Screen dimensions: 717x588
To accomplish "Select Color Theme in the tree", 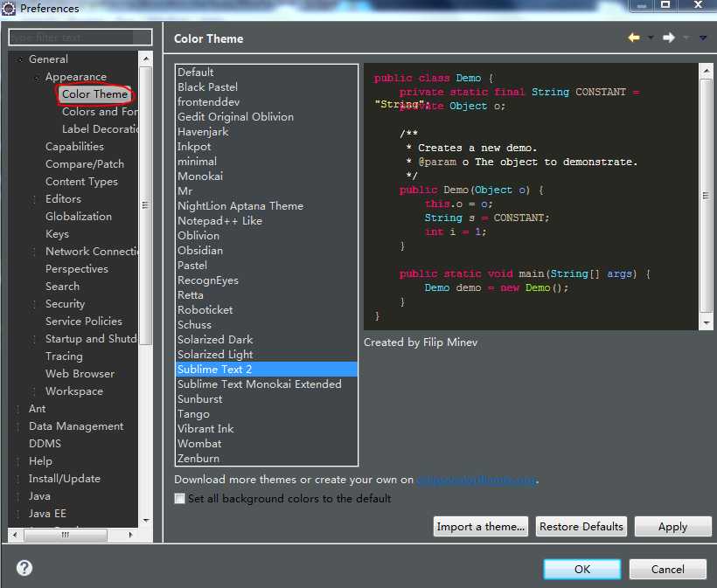I will 94,94.
